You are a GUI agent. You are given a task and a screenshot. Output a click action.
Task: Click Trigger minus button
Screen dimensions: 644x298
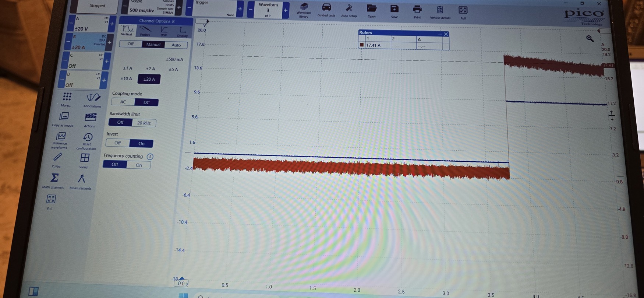pyautogui.click(x=189, y=7)
